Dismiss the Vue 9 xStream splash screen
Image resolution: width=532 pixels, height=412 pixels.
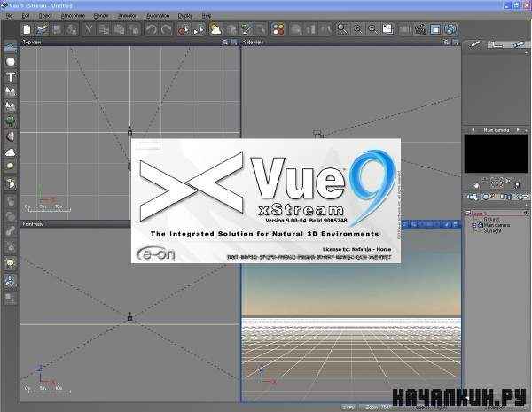[x=266, y=200]
